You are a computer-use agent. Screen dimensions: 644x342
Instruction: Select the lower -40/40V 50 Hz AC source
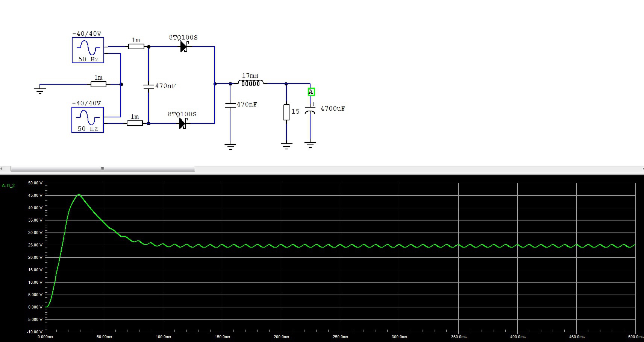pyautogui.click(x=88, y=120)
